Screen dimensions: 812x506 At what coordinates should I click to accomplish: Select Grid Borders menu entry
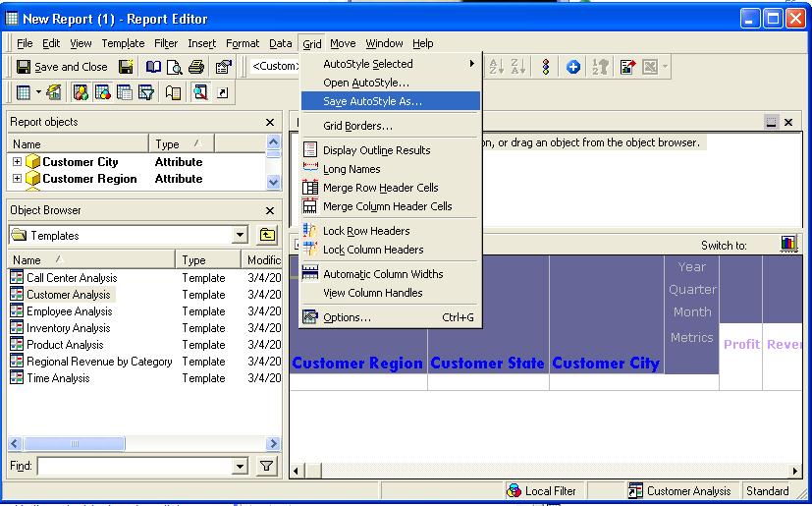391,126
